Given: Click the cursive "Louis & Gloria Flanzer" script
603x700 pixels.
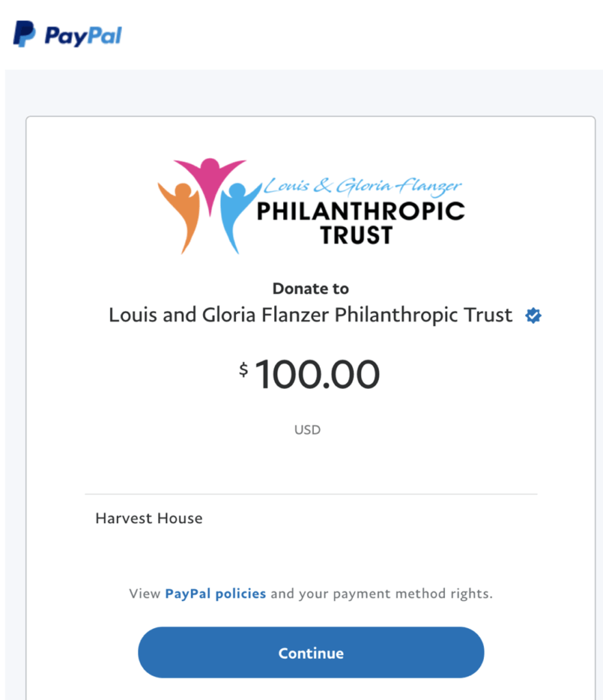Looking at the screenshot, I should [x=362, y=186].
